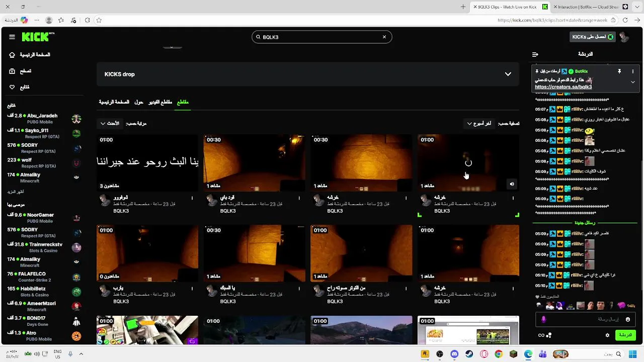Open the About tab (حول)
644x362 pixels.
(139, 102)
